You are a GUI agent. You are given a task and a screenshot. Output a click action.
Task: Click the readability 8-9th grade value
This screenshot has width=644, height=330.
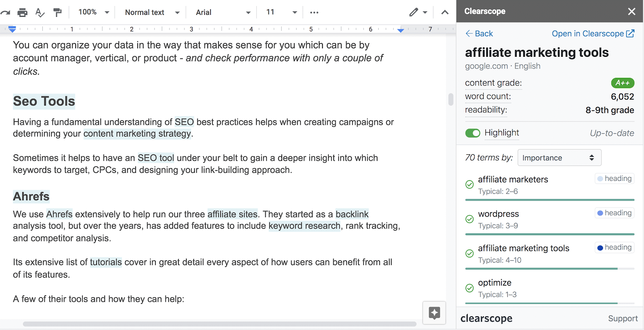[610, 110]
